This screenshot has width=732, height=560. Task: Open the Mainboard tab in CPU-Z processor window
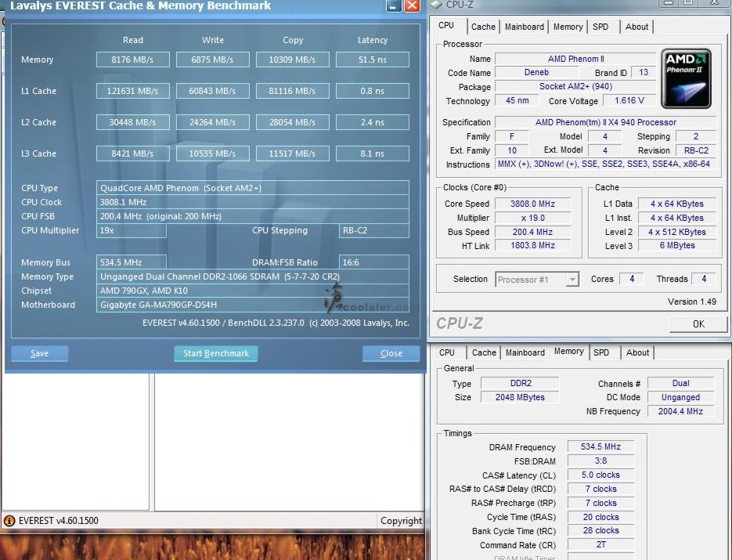pos(525,27)
